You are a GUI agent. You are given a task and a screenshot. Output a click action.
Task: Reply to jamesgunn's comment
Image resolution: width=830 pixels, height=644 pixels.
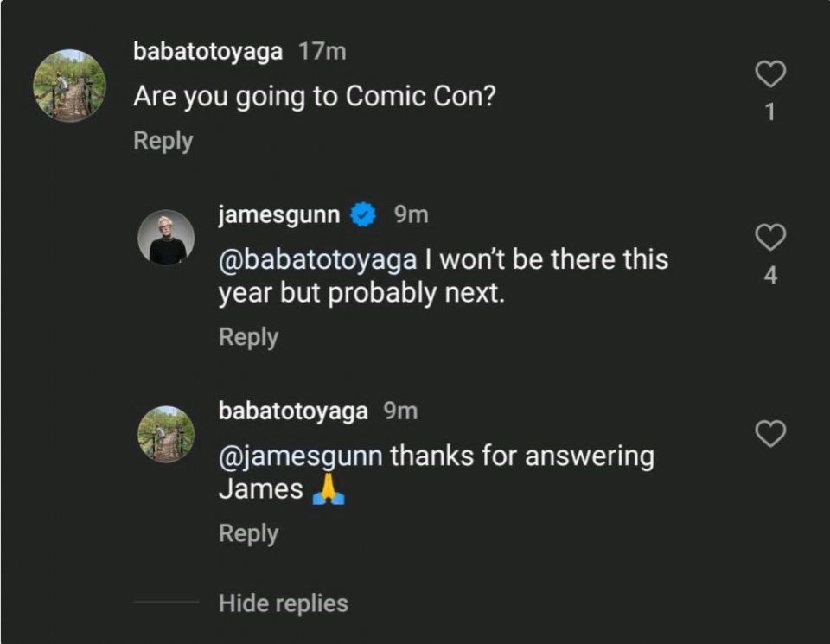point(248,337)
